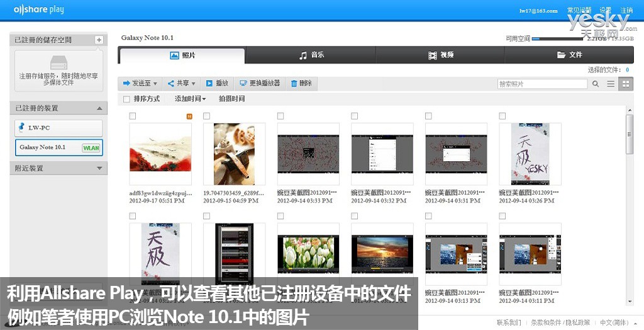Click photo grid vertical scrollbar thumb

coord(629,134)
